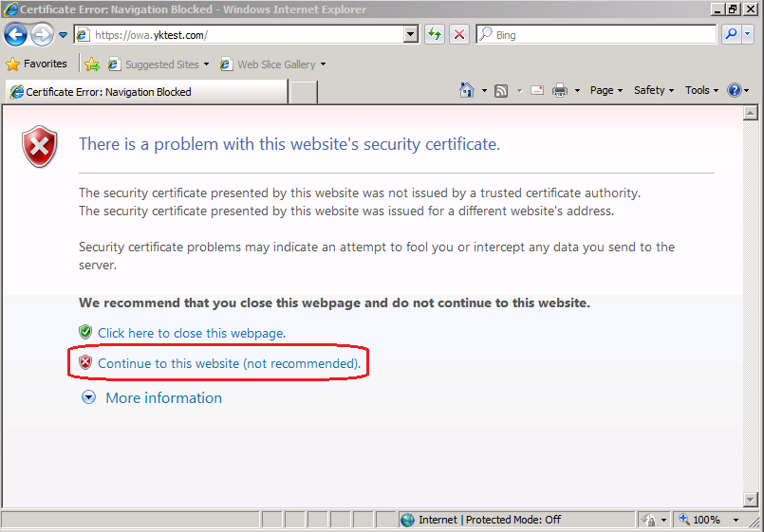Open the Home page icon

click(x=467, y=91)
